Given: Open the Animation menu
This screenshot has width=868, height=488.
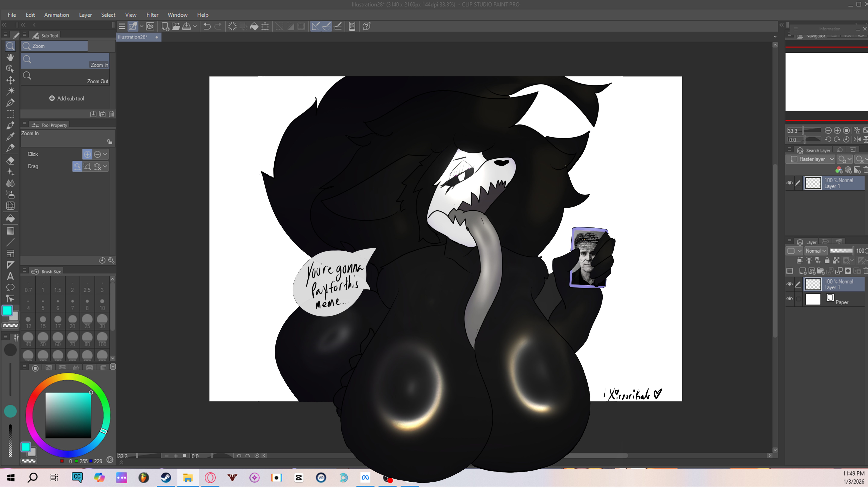Looking at the screenshot, I should coord(56,15).
